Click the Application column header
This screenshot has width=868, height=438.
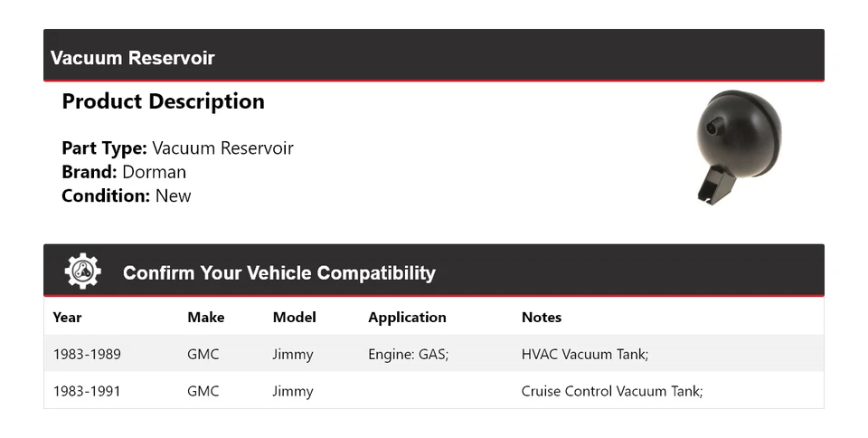(x=407, y=317)
